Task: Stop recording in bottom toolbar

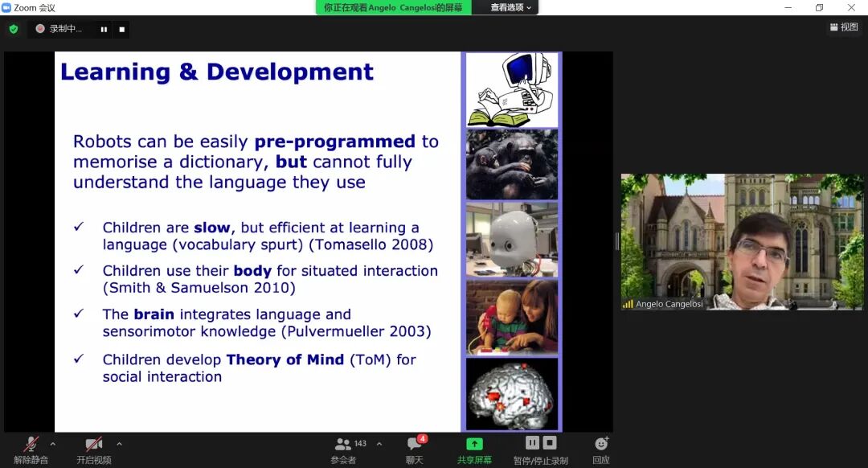Action: (x=550, y=443)
